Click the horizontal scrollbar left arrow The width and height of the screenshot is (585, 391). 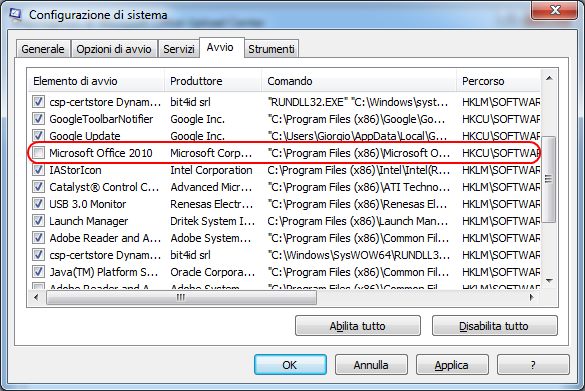click(36, 297)
